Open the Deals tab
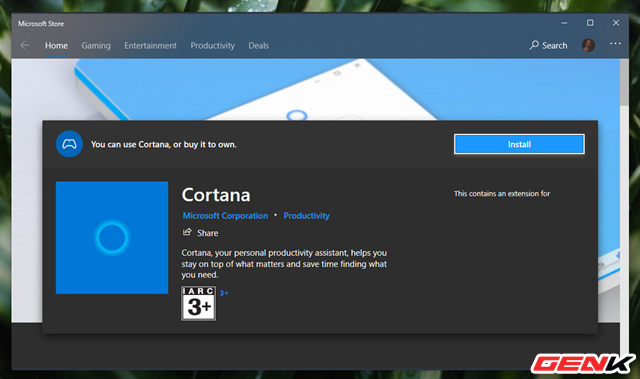 pyautogui.click(x=259, y=46)
